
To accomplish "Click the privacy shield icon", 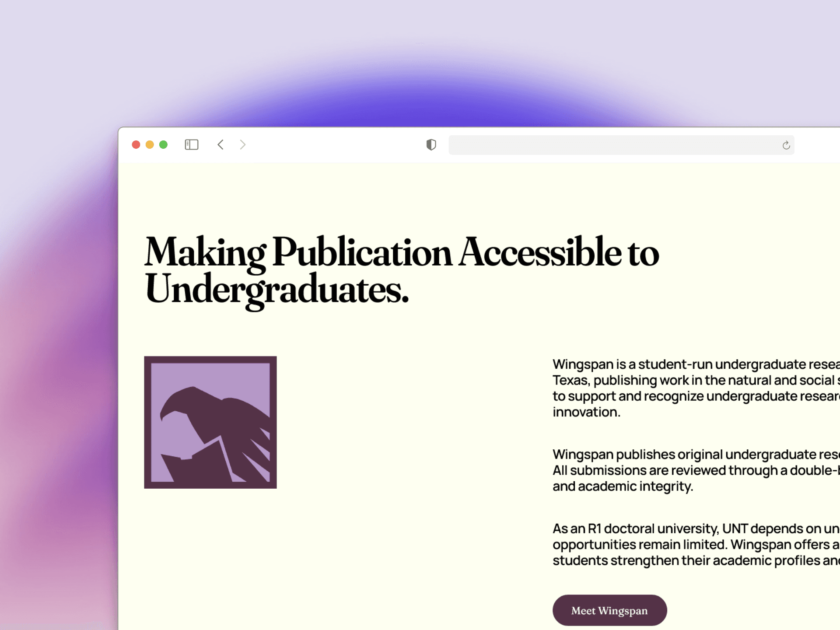I will point(431,145).
